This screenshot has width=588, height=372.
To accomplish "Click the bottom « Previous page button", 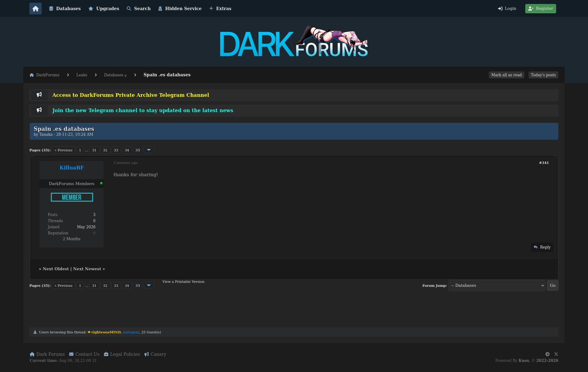I will pos(63,286).
